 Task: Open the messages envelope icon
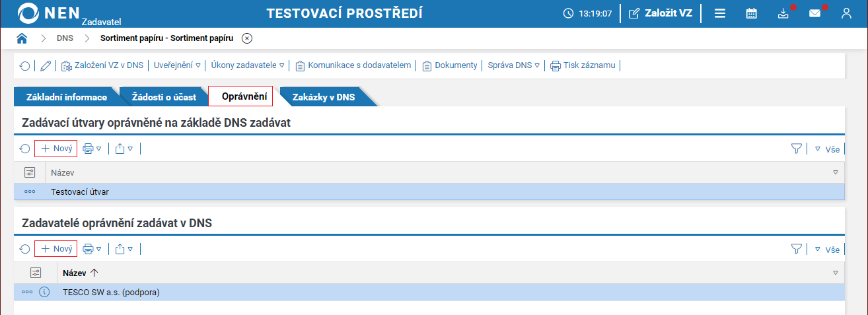point(815,13)
